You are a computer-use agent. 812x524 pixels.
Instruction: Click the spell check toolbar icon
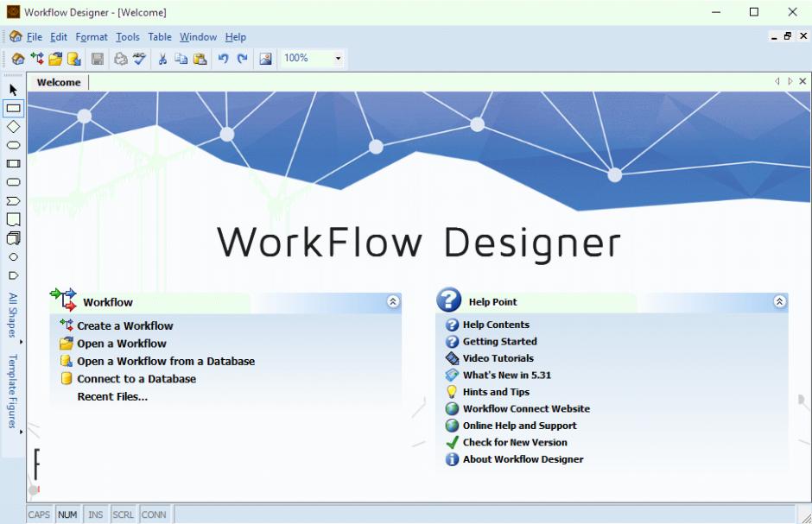(139, 59)
